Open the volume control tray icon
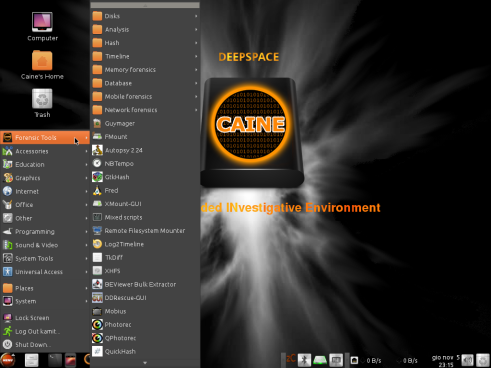491x368 pixels. 467,360
